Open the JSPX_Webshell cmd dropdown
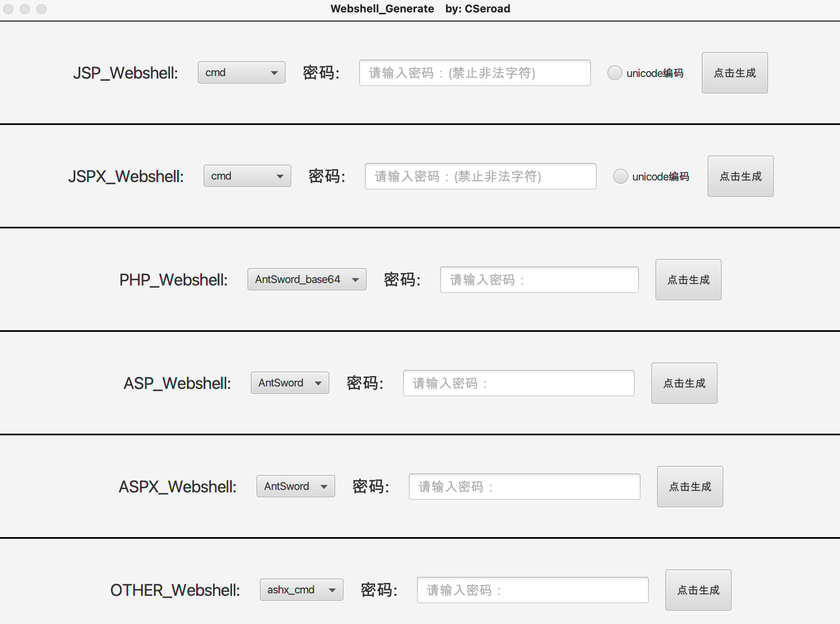The image size is (840, 624). click(247, 176)
